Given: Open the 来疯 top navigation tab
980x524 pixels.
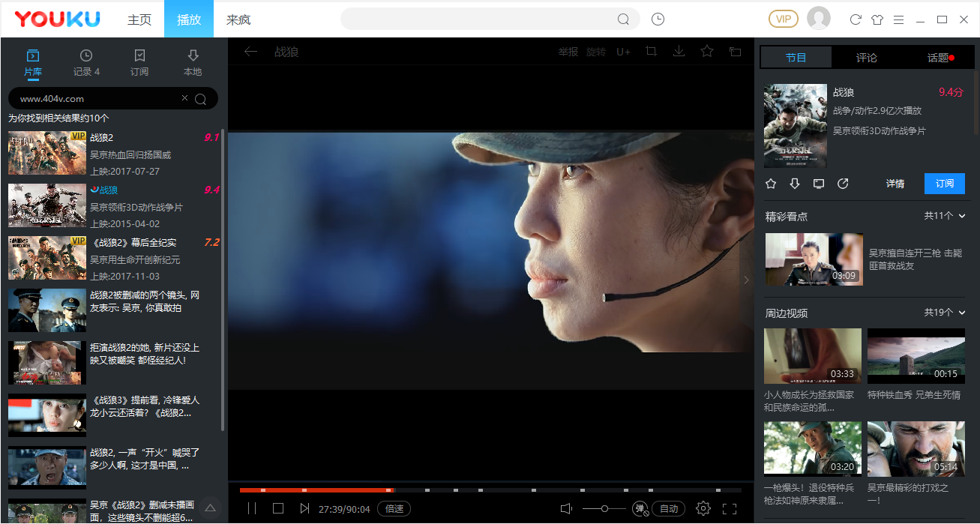Looking at the screenshot, I should click(238, 19).
